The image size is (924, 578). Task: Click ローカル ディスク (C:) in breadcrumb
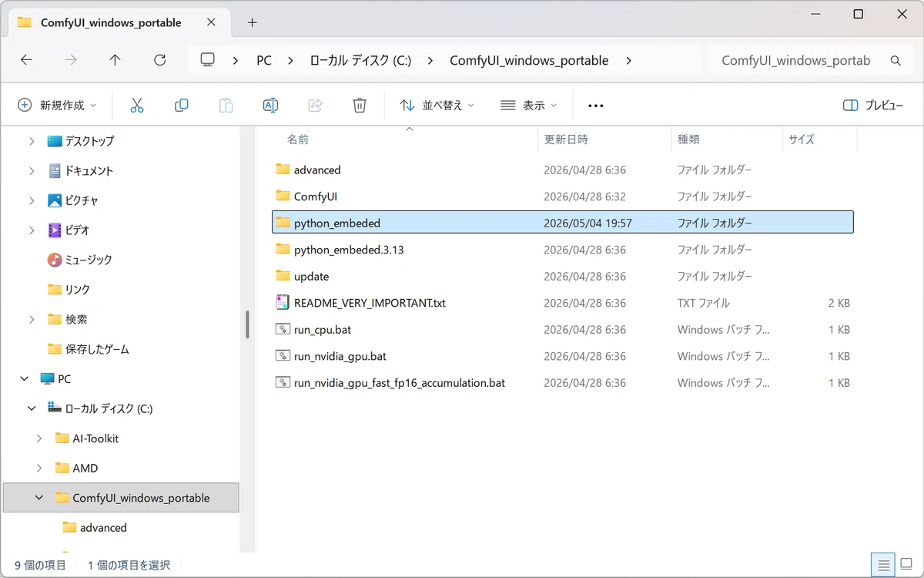[360, 60]
